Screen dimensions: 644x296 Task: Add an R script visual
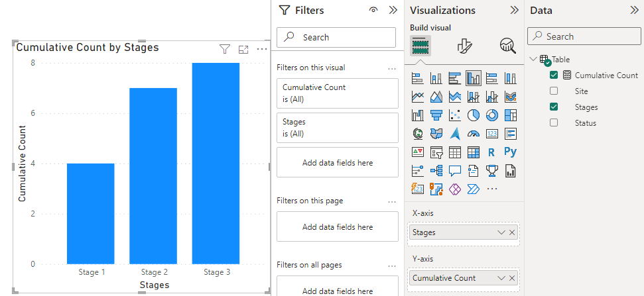[492, 152]
